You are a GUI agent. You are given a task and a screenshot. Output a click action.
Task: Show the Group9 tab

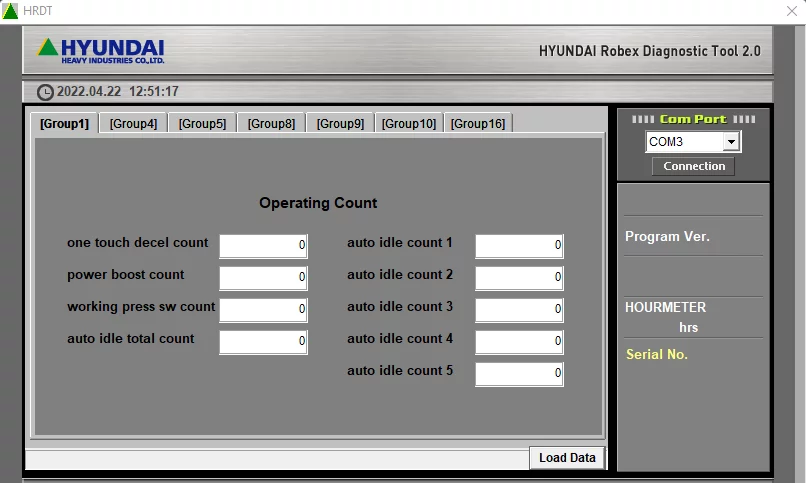[340, 124]
